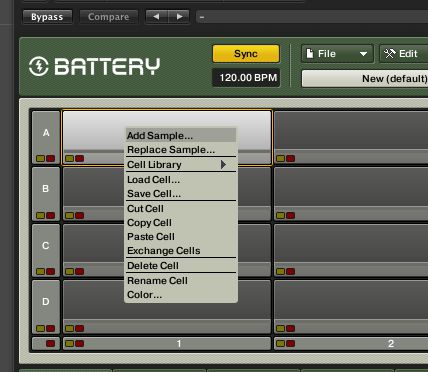Toggle red mute on row B header
The height and width of the screenshot is (372, 428).
click(x=50, y=215)
